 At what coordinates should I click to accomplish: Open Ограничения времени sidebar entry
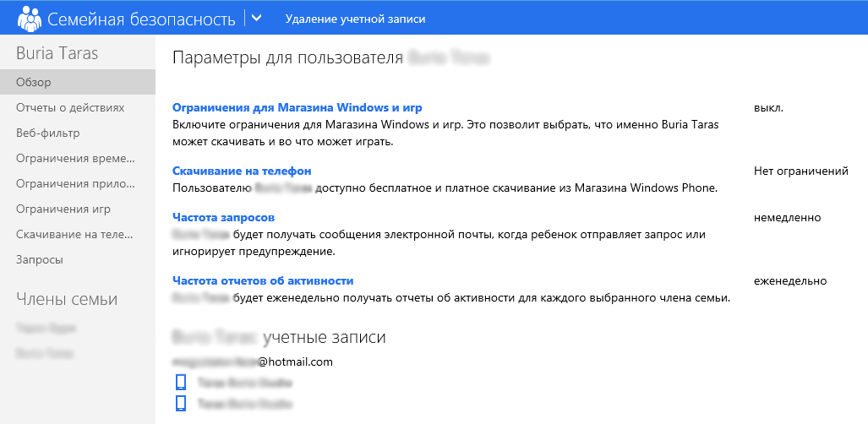tap(78, 158)
